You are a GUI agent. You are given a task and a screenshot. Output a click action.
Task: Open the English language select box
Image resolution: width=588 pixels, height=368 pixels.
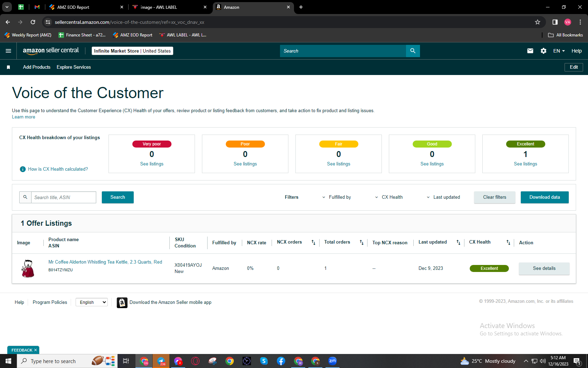click(x=92, y=302)
